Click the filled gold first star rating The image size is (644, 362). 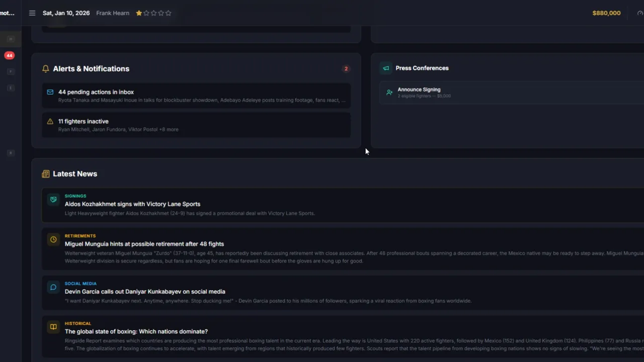tap(139, 13)
